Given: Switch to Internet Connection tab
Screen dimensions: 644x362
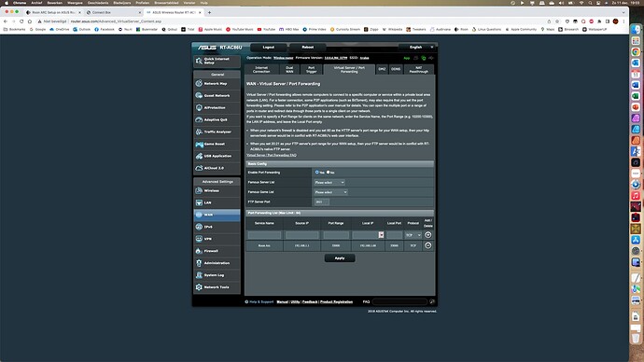Looking at the screenshot, I should point(261,69).
